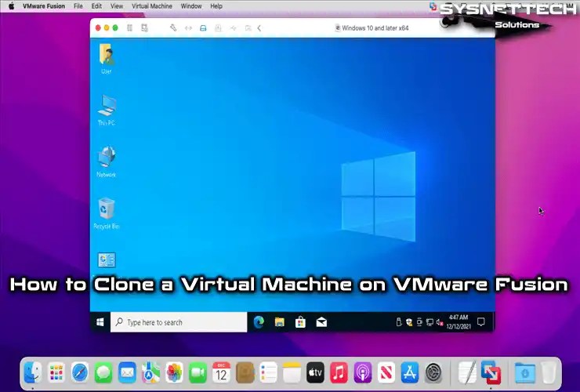This screenshot has height=392, width=580.
Task: Click the 'Windows 10 and later x64' window title
Action: click(x=372, y=27)
